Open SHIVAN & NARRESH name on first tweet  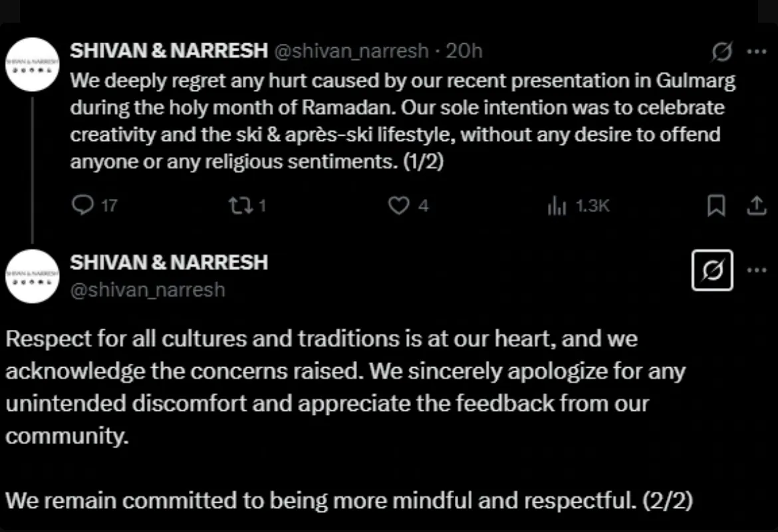pyautogui.click(x=169, y=51)
